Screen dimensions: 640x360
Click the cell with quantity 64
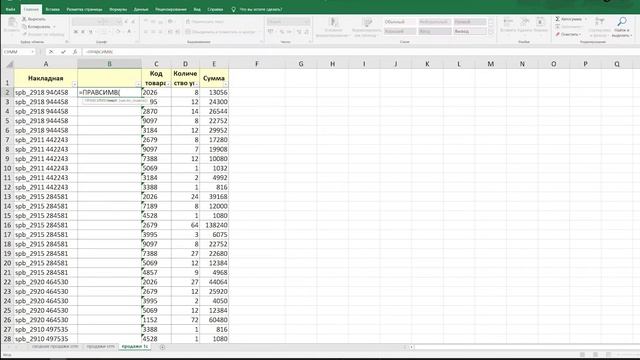tap(185, 225)
